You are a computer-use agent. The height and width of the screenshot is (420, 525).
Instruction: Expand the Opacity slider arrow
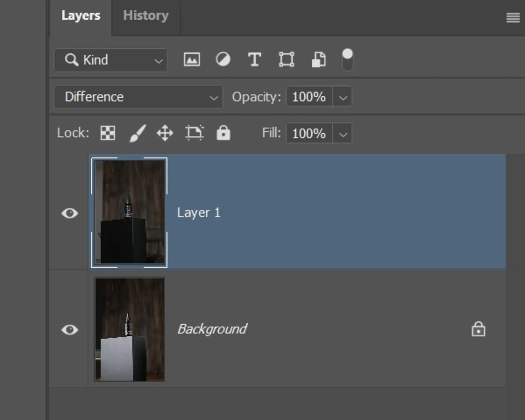click(x=343, y=97)
